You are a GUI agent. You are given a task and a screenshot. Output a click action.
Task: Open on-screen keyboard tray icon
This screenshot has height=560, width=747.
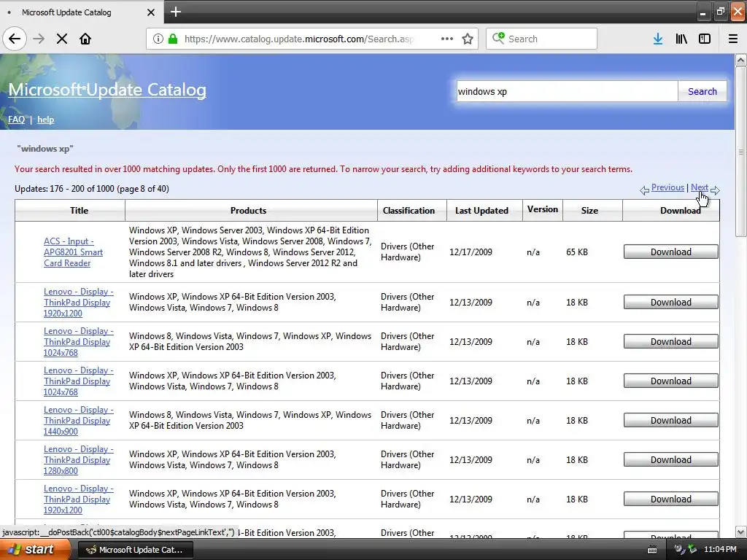(x=652, y=550)
